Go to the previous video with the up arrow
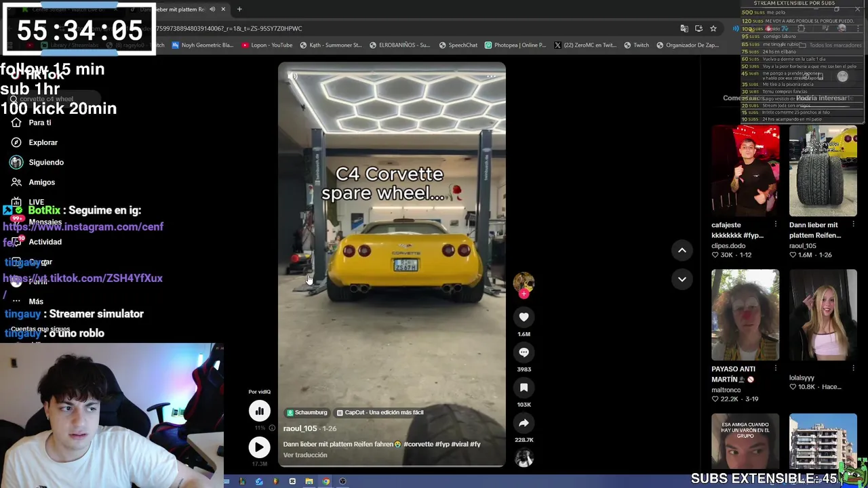Image resolution: width=868 pixels, height=488 pixels. pos(682,250)
